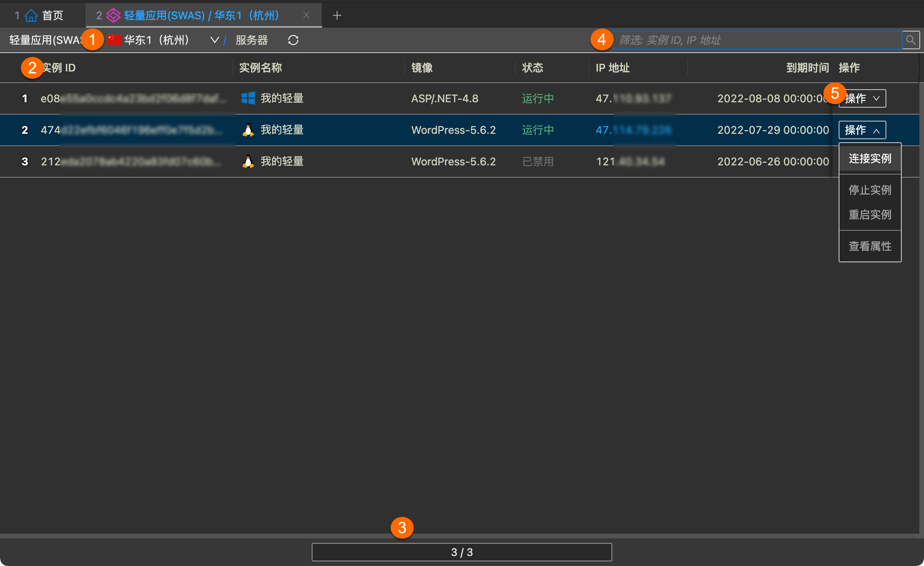Click the search magnifier icon
This screenshot has width=924, height=566.
[911, 40]
